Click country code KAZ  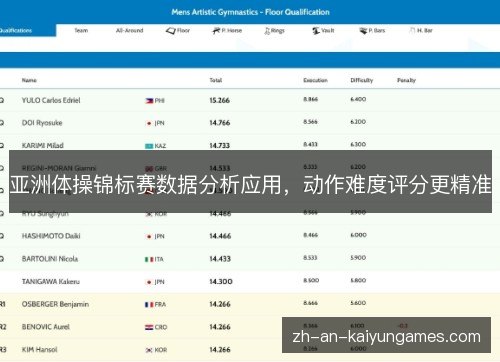coord(160,146)
